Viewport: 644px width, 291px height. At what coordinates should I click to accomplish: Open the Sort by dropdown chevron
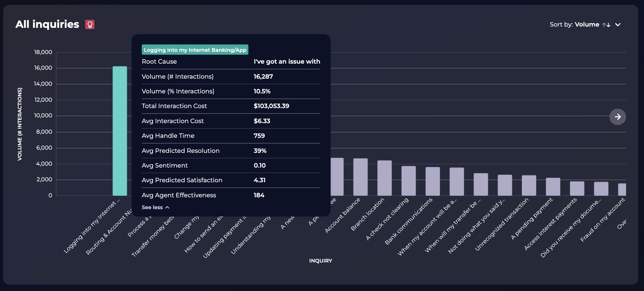click(618, 25)
